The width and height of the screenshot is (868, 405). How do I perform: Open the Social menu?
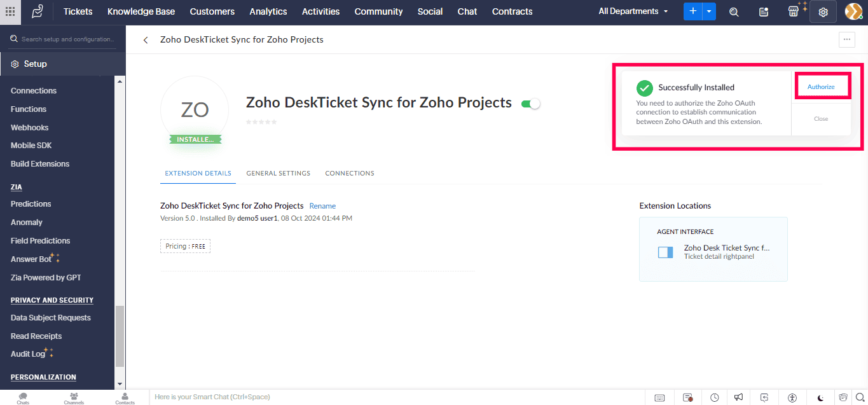point(430,11)
